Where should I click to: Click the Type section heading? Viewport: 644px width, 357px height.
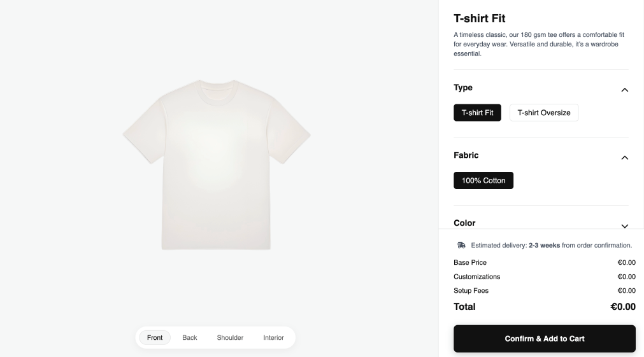463,88
